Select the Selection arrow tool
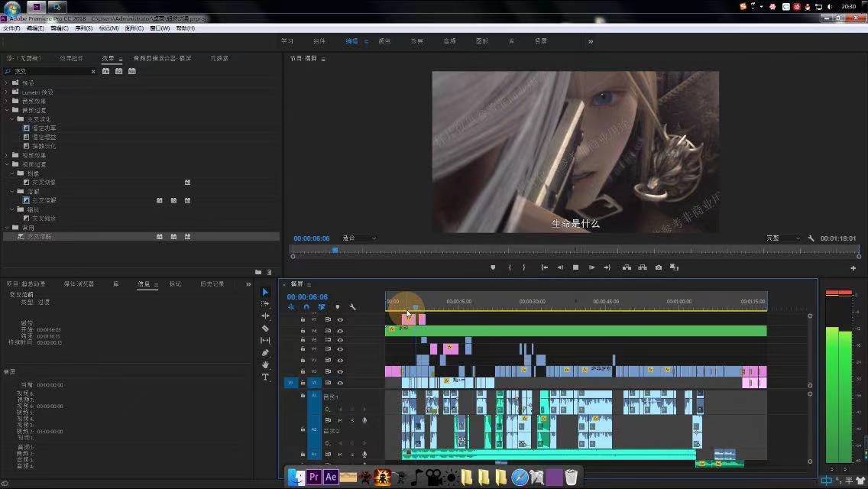Viewport: 868px width, 489px height. tap(265, 292)
